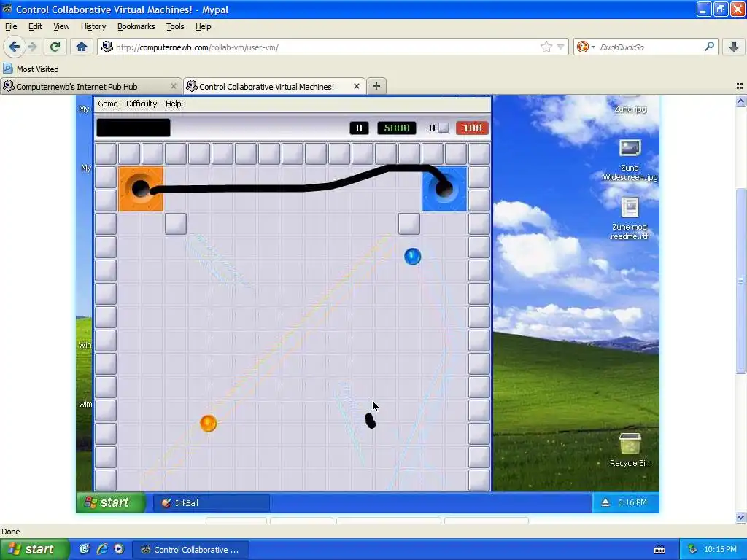Click Control Collaborative host taskbar button
The height and width of the screenshot is (560, 747).
click(x=190, y=550)
